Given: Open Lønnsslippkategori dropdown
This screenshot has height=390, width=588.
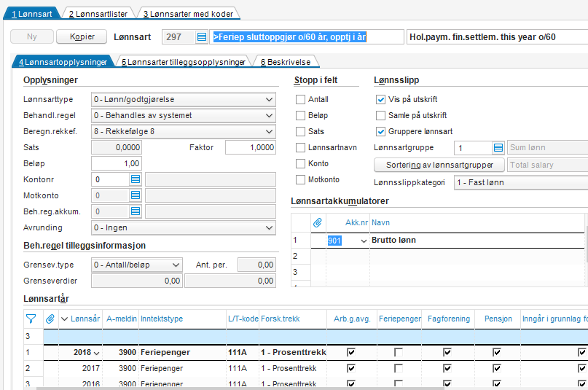Looking at the screenshot, I should [521, 183].
